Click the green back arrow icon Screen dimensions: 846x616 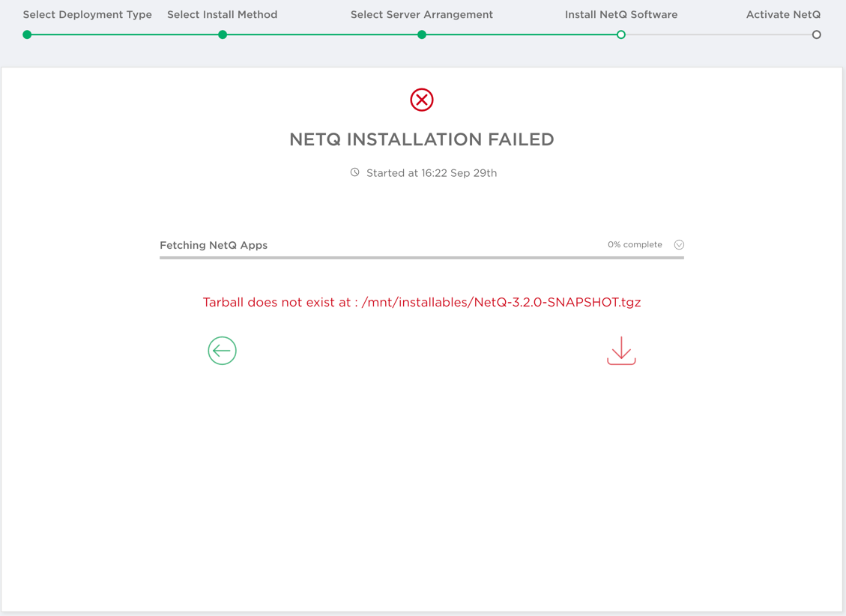pos(222,351)
